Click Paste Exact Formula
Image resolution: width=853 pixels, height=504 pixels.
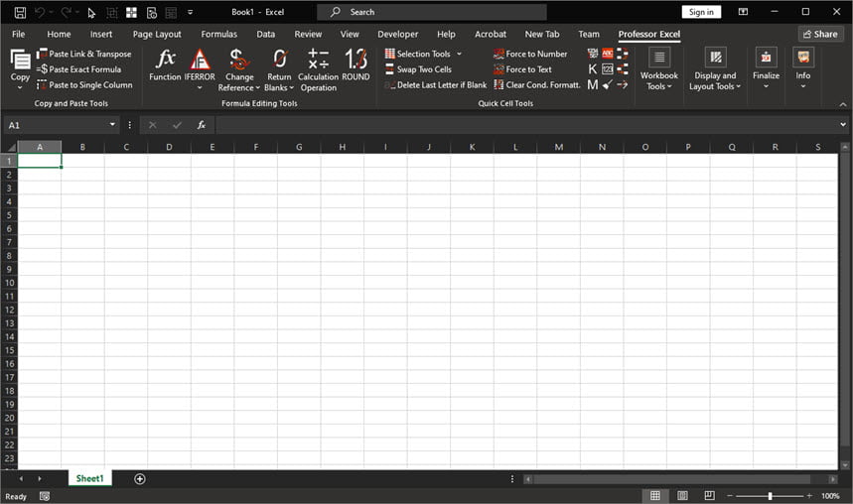[78, 69]
